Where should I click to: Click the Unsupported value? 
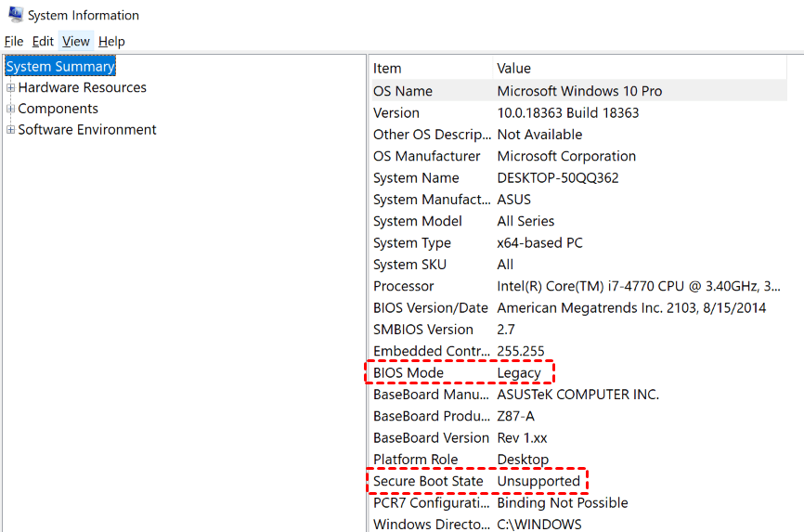(538, 481)
